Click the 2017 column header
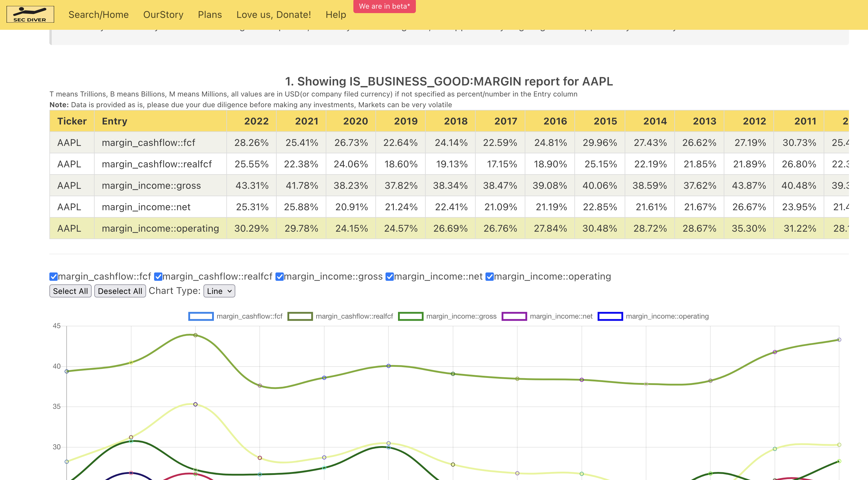Viewport: 868px width, 480px height. [500, 121]
